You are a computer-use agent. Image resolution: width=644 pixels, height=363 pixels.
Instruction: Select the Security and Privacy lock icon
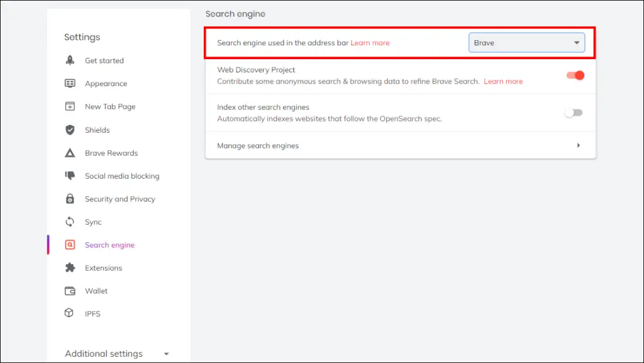(x=70, y=199)
